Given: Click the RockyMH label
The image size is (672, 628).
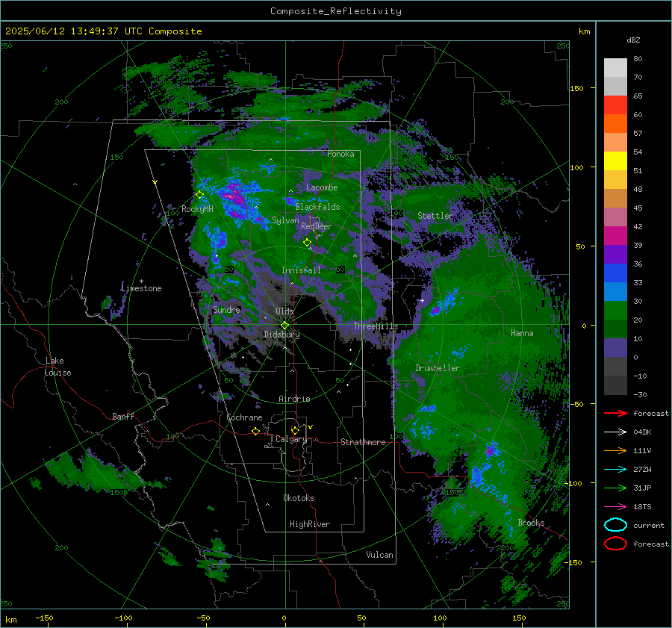Looking at the screenshot, I should (197, 209).
